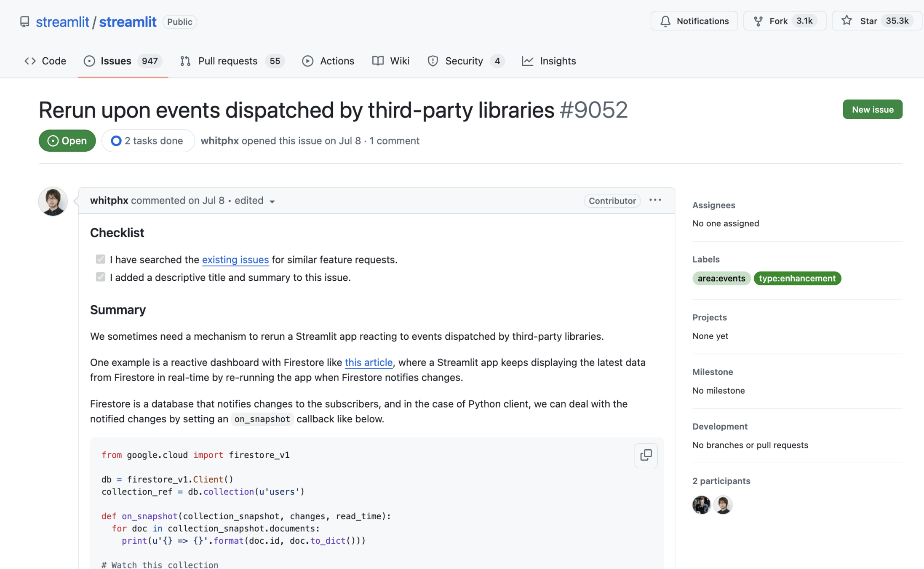Viewport: 924px width, 569px height.
Task: Click the first participant avatar
Action: (x=701, y=505)
